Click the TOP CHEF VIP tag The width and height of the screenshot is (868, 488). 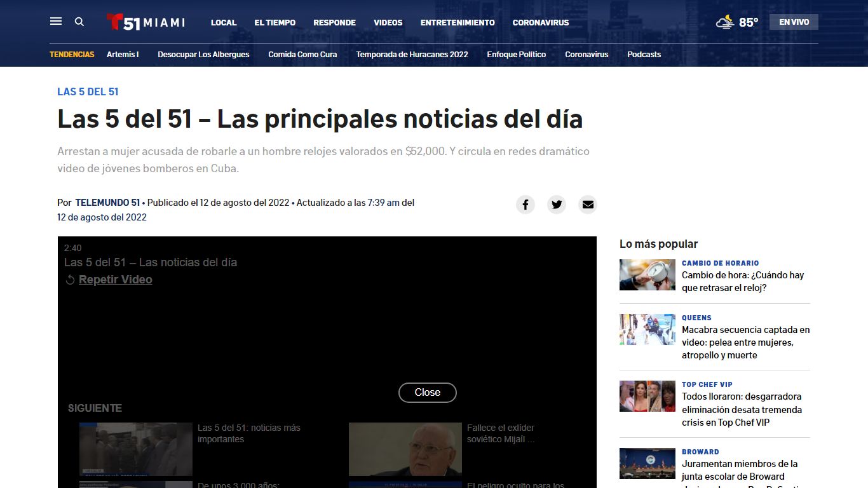[x=707, y=384]
